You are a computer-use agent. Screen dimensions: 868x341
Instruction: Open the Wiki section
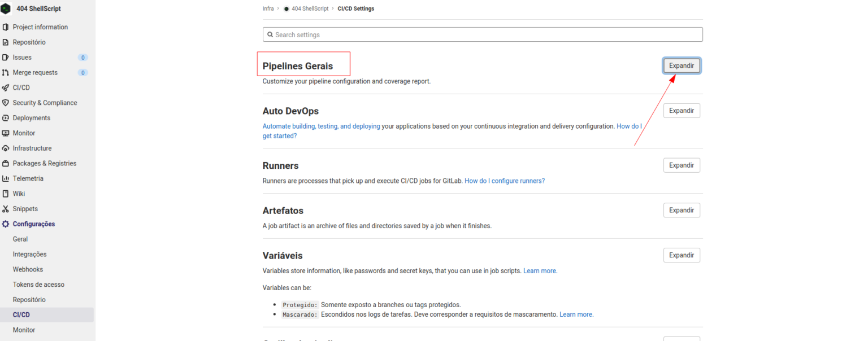20,193
